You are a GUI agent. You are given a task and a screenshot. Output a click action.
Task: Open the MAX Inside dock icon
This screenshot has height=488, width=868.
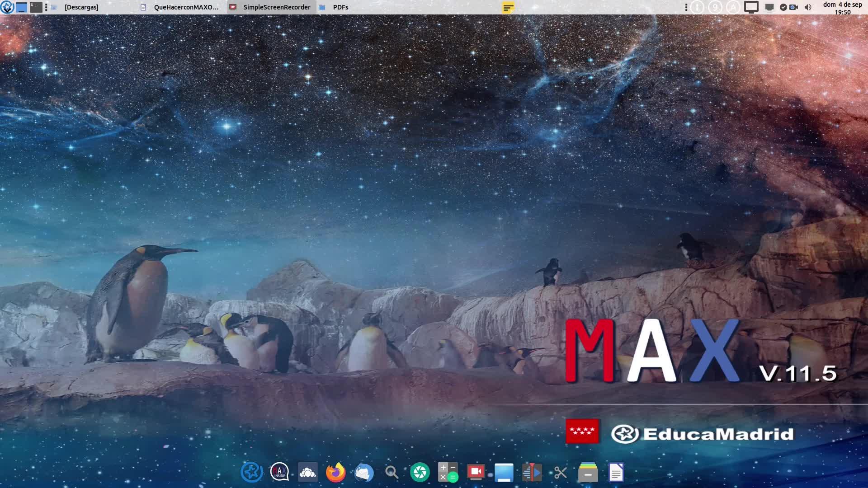click(x=279, y=473)
